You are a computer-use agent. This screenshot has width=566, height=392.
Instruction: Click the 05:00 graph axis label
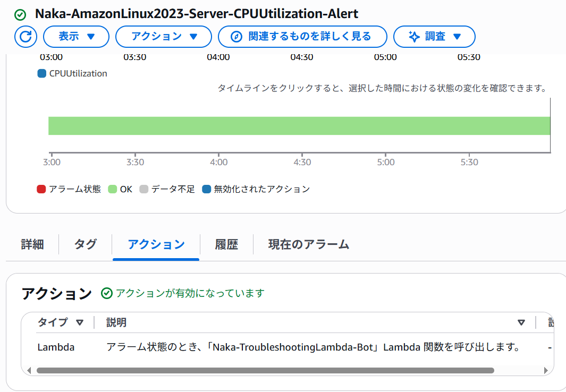pyautogui.click(x=385, y=57)
